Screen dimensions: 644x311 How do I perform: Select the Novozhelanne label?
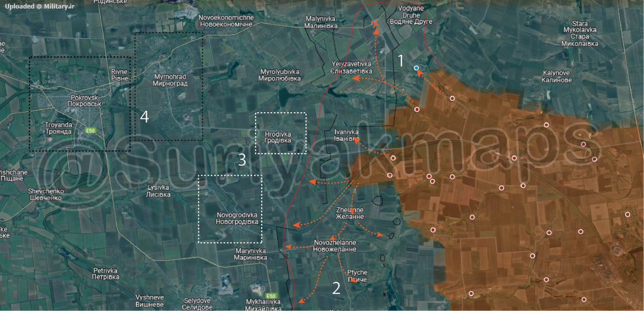pos(335,246)
